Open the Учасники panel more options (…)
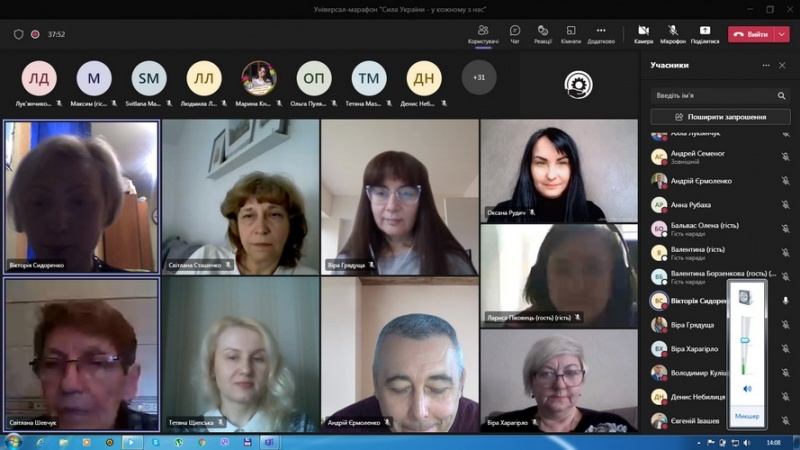Viewport: 800px width, 450px height. click(766, 65)
